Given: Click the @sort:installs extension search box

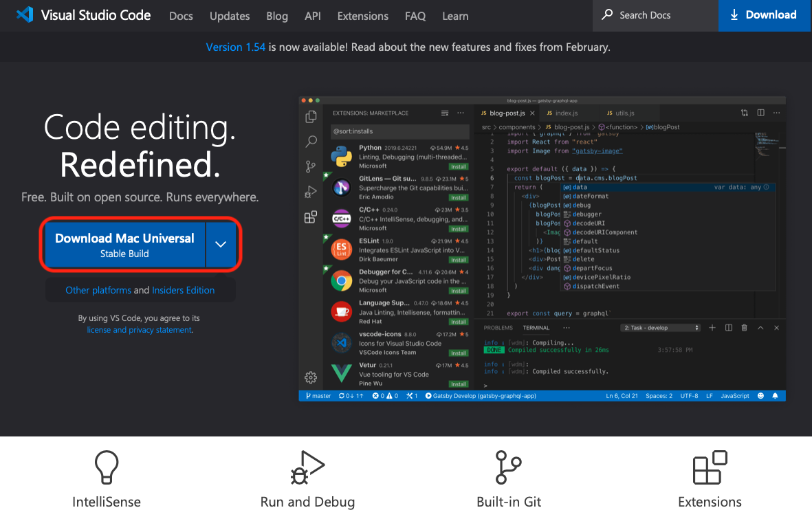Looking at the screenshot, I should [399, 131].
